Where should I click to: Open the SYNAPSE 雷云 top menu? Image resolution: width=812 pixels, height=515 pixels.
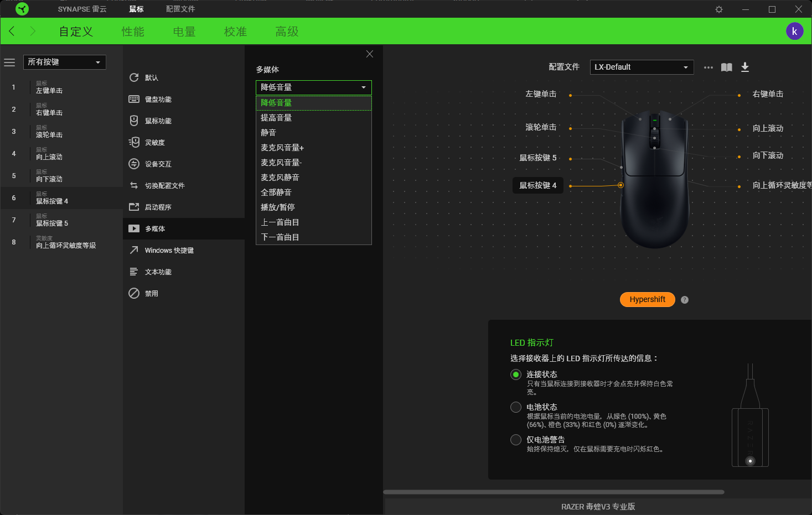coord(82,9)
